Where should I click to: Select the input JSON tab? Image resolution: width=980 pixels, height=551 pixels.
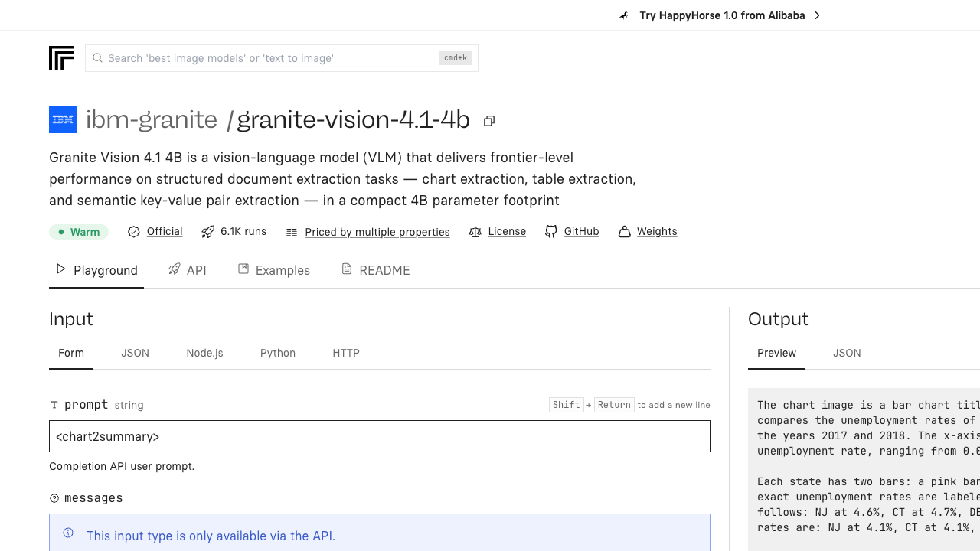pyautogui.click(x=135, y=353)
